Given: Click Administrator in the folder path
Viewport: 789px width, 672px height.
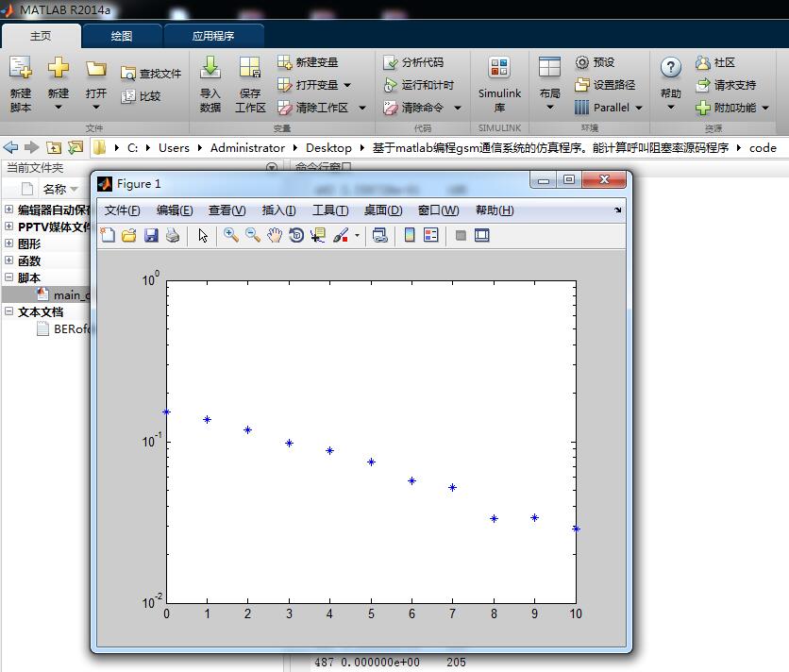Looking at the screenshot, I should pyautogui.click(x=247, y=148).
